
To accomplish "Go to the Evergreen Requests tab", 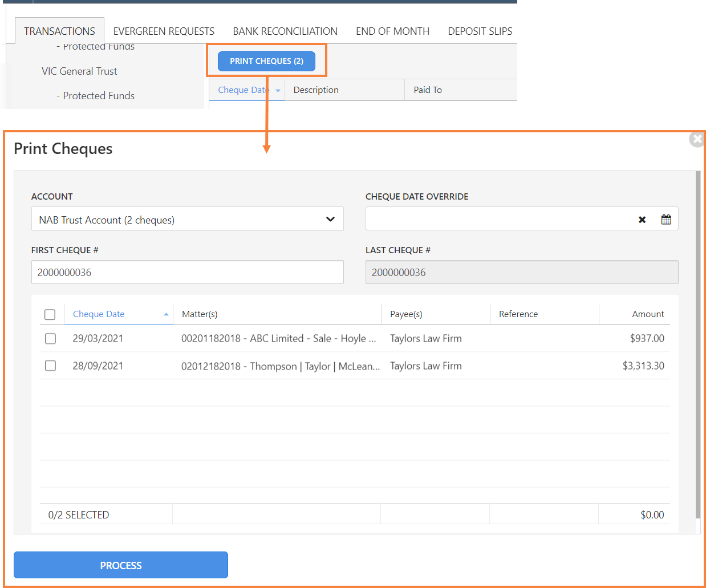I will (x=164, y=31).
